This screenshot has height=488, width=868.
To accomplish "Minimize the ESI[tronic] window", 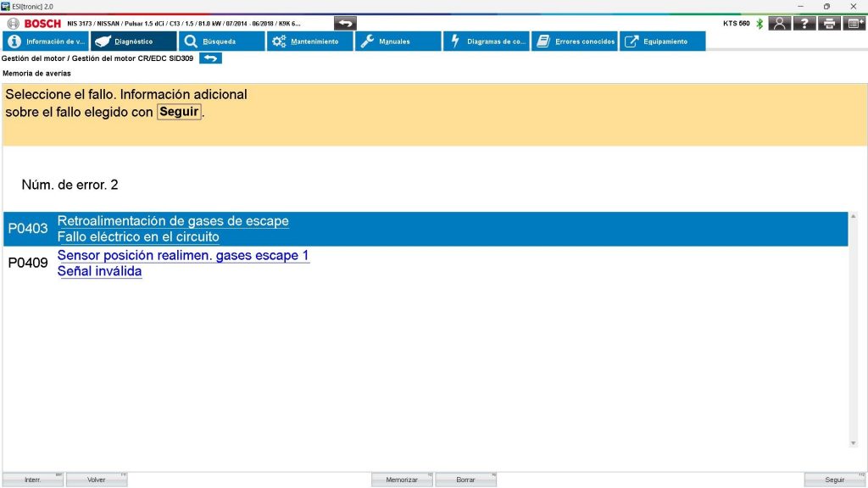I will pos(800,6).
